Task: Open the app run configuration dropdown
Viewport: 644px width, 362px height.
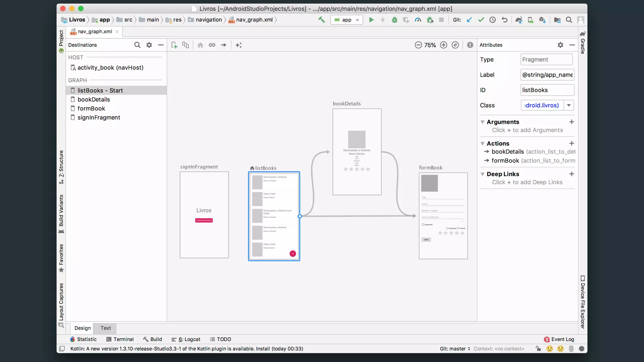Action: pyautogui.click(x=347, y=20)
